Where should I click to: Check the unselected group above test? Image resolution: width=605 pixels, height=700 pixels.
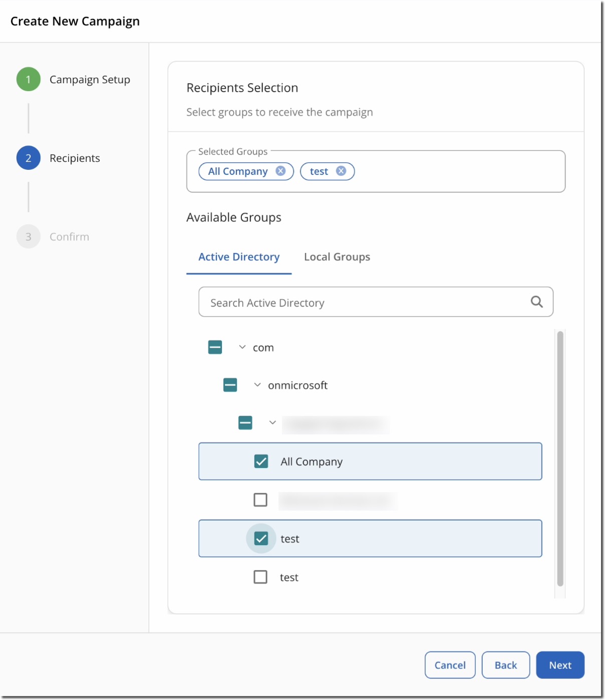[x=261, y=500]
